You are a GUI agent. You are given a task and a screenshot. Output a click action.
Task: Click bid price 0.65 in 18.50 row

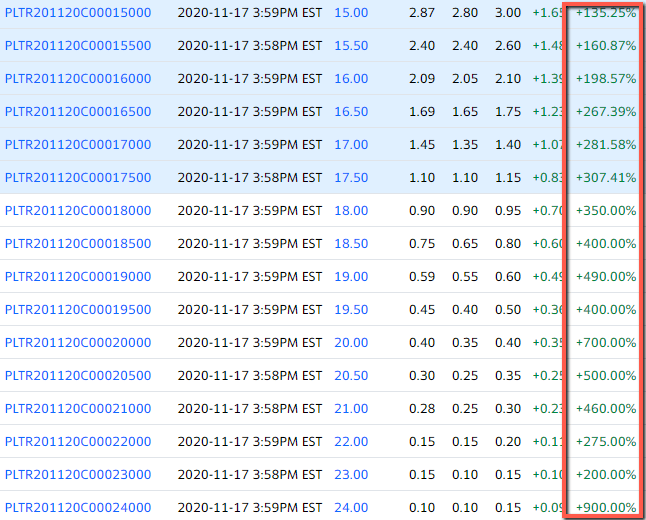pos(465,244)
